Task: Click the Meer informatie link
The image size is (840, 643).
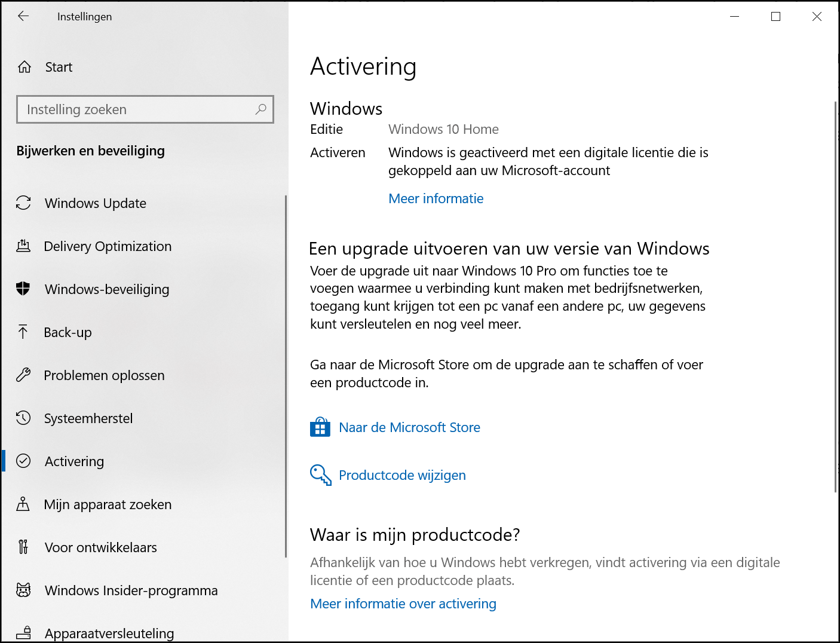Action: point(436,198)
